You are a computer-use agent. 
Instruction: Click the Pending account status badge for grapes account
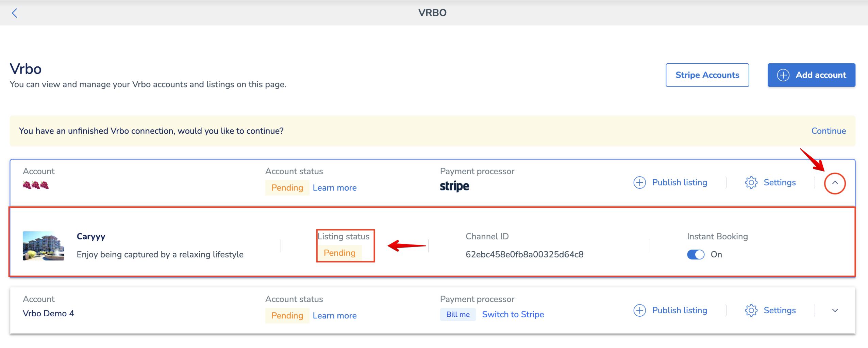point(287,188)
